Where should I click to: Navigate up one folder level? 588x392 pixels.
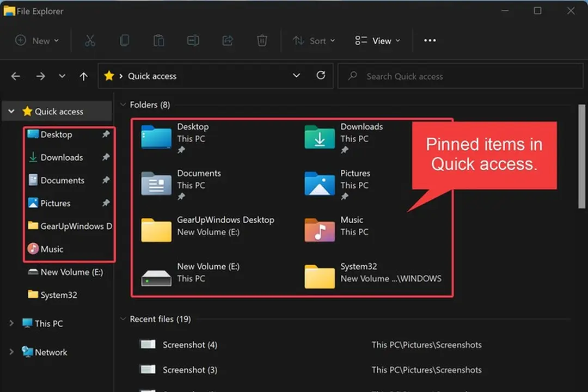pyautogui.click(x=83, y=76)
